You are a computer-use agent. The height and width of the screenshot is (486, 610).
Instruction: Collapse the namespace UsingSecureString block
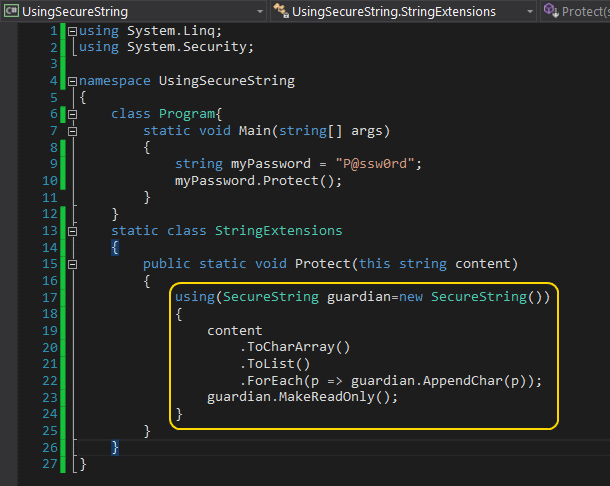(x=72, y=81)
